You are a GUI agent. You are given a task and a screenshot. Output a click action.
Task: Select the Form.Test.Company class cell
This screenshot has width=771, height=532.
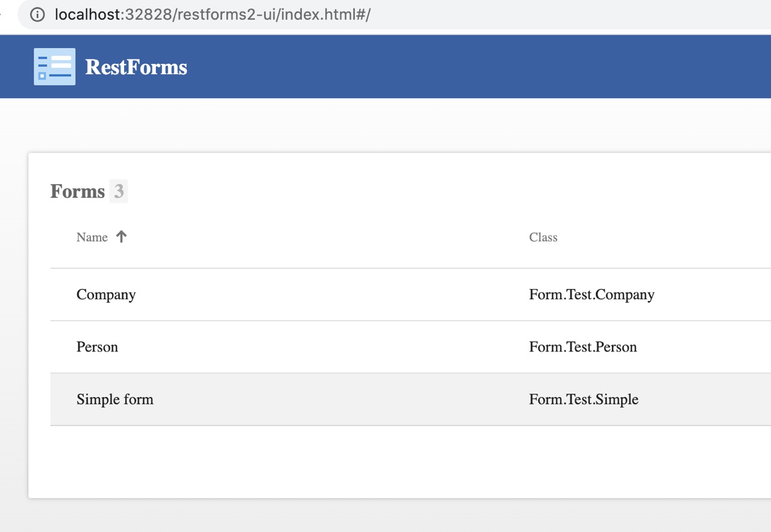tap(592, 294)
